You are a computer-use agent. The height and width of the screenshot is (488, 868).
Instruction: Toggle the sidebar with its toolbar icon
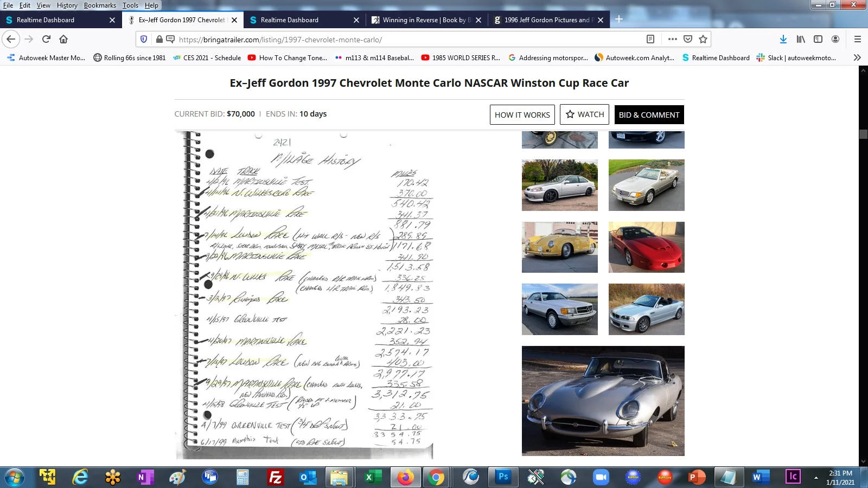tap(817, 39)
